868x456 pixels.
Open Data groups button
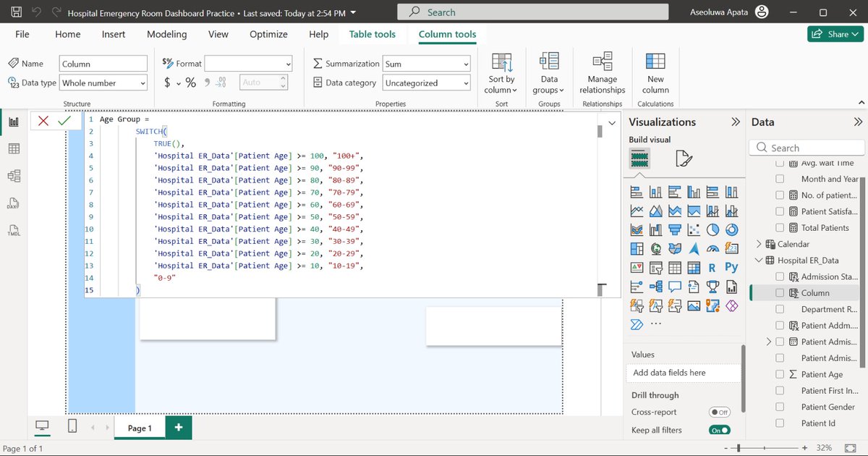tap(549, 73)
